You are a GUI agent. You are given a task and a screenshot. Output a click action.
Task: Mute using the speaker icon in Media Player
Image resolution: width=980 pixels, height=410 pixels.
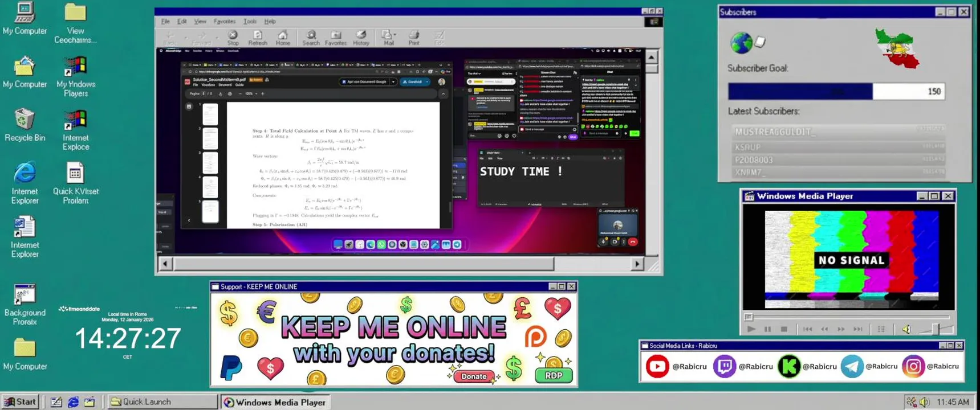coord(906,329)
